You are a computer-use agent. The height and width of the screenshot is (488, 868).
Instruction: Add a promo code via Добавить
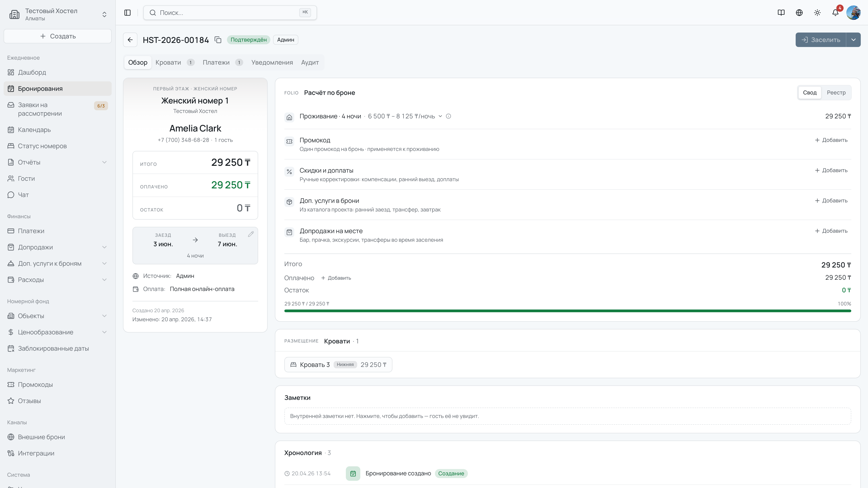(831, 140)
